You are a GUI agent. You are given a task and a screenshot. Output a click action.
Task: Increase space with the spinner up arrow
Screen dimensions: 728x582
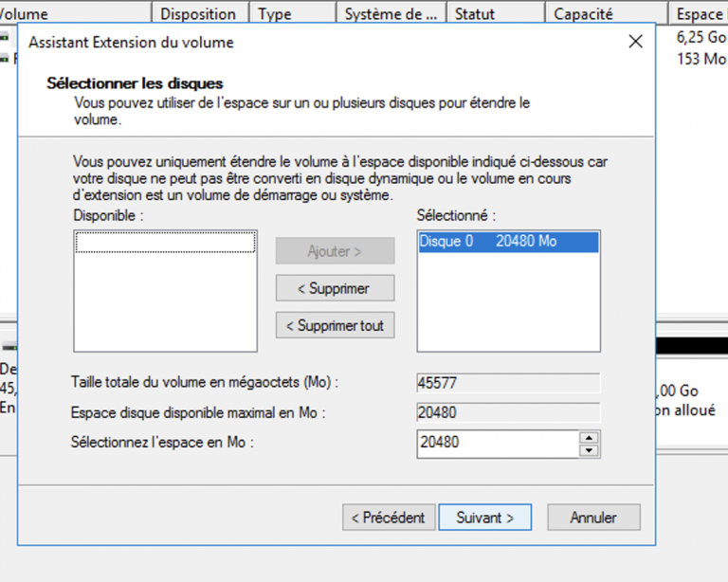tap(590, 437)
